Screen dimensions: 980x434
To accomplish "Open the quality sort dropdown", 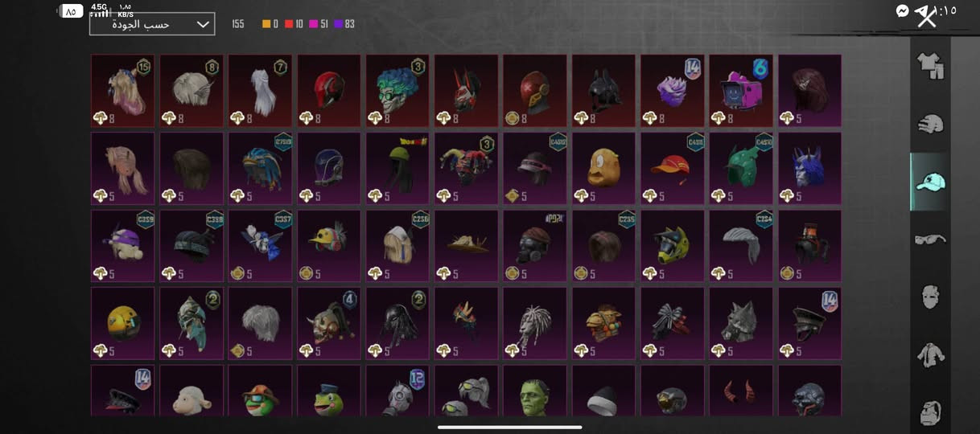I will (x=152, y=24).
